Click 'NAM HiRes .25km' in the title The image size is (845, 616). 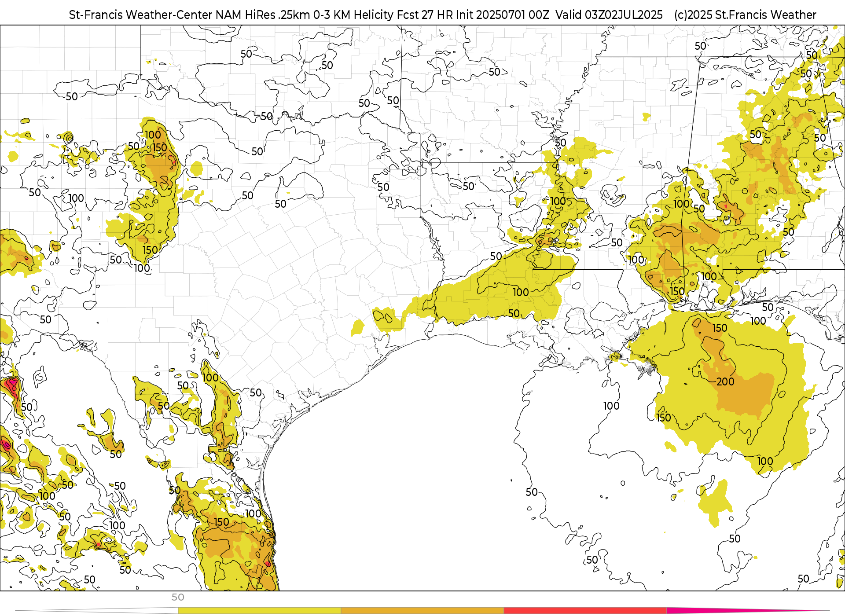point(263,15)
